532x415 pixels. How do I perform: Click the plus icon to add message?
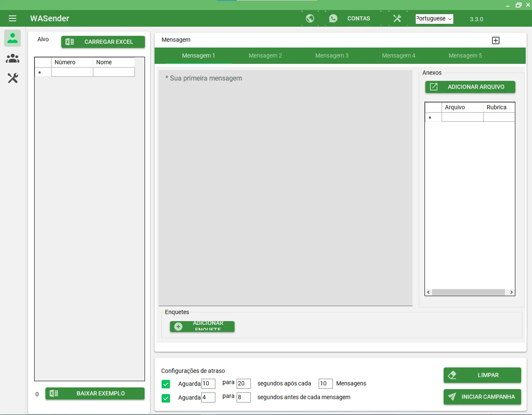496,40
